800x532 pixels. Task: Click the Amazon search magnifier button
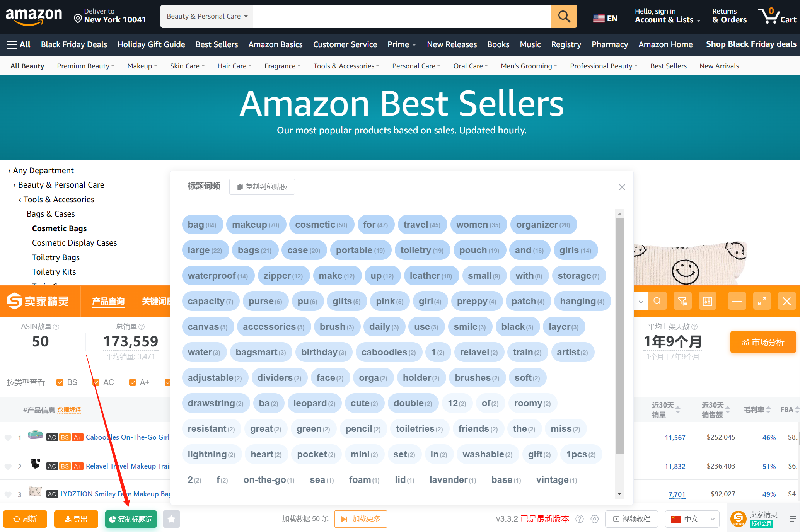click(x=564, y=16)
